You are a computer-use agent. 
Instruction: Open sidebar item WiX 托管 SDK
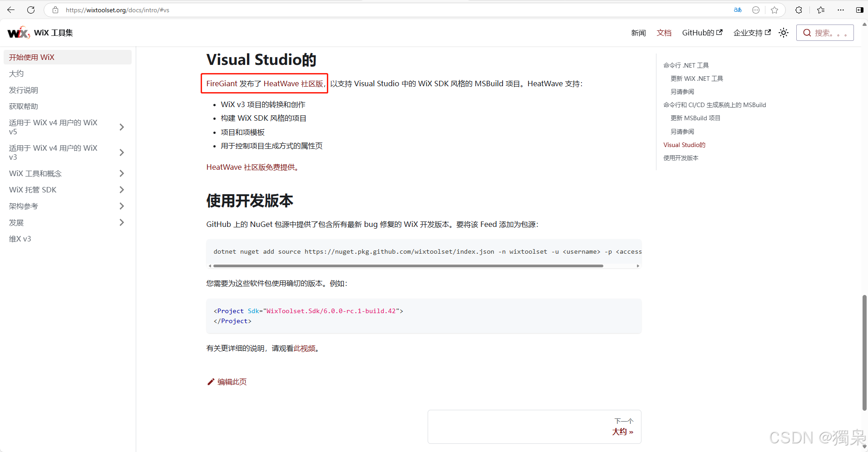tap(33, 190)
